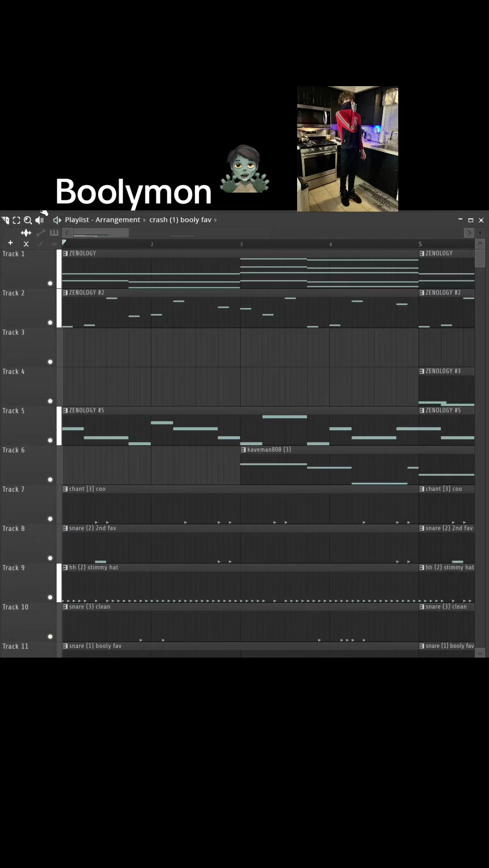The image size is (489, 868).
Task: Click the vertical scroll down arrow
Action: [480, 653]
